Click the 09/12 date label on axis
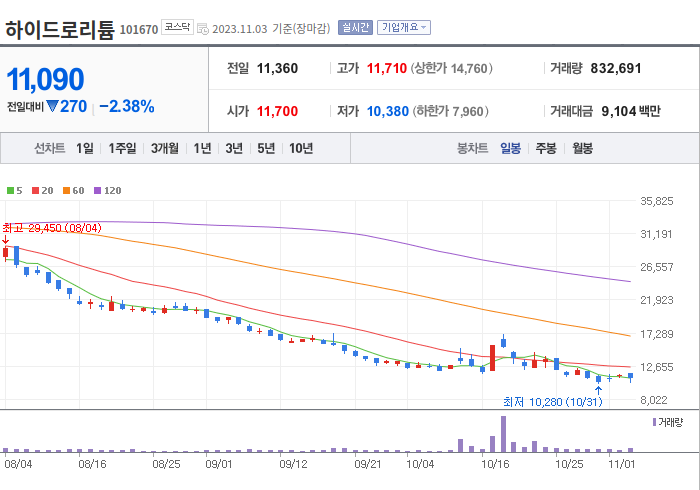The height and width of the screenshot is (490, 700). coord(293,464)
